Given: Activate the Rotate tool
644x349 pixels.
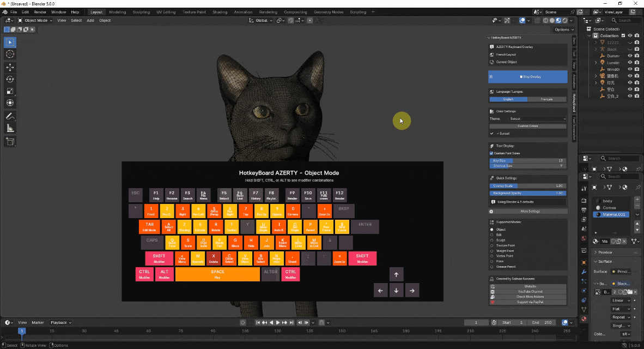Looking at the screenshot, I should coord(10,79).
